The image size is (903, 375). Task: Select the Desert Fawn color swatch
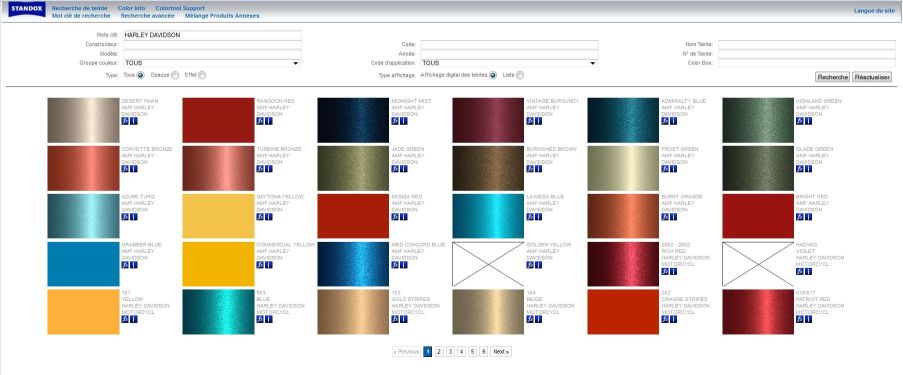[84, 120]
